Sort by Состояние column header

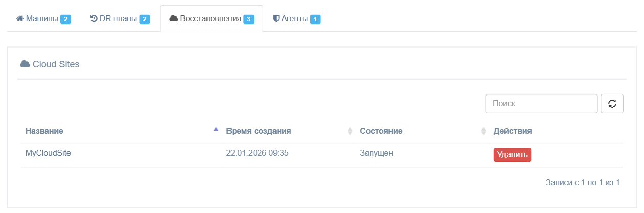(381, 131)
